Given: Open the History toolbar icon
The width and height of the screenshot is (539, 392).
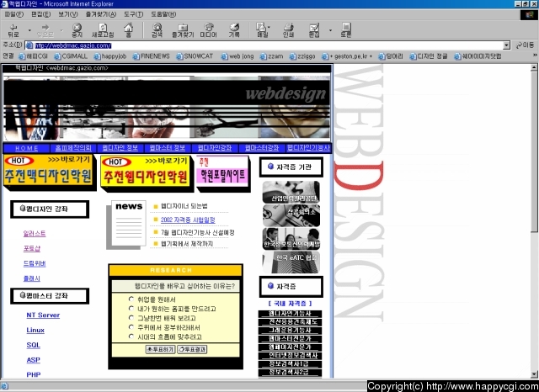Looking at the screenshot, I should coord(234,30).
